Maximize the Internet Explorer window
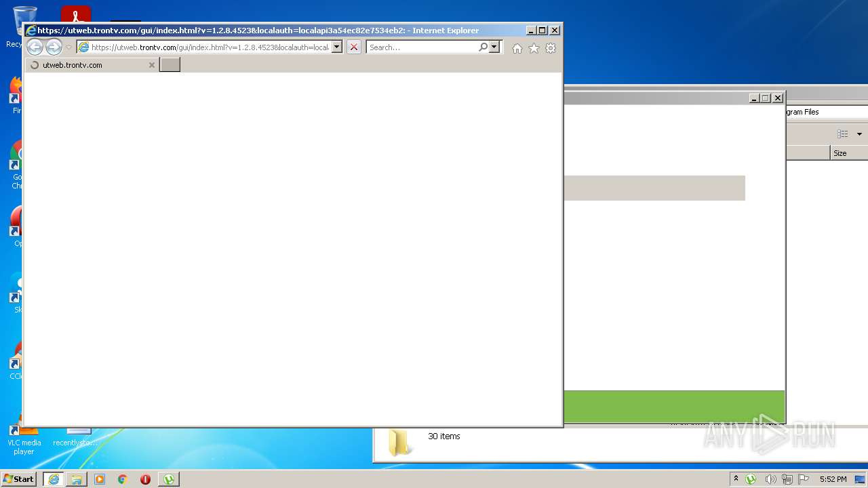The height and width of the screenshot is (488, 868). [542, 30]
